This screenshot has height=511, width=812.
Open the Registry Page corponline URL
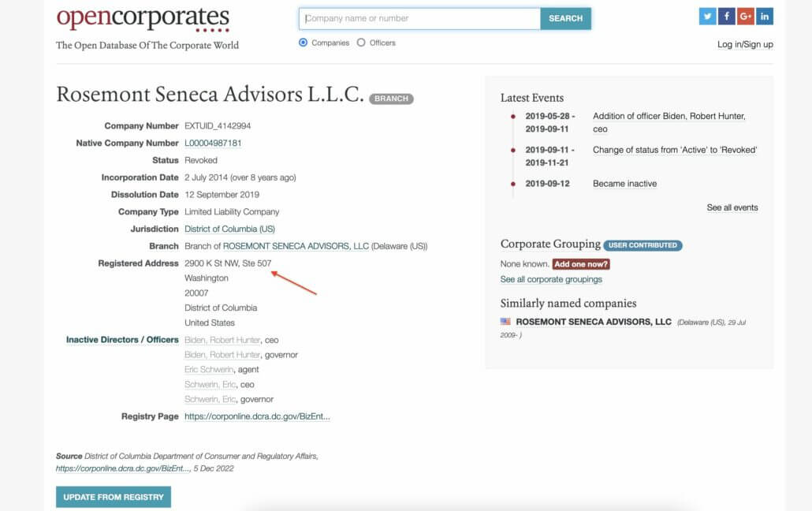point(257,416)
